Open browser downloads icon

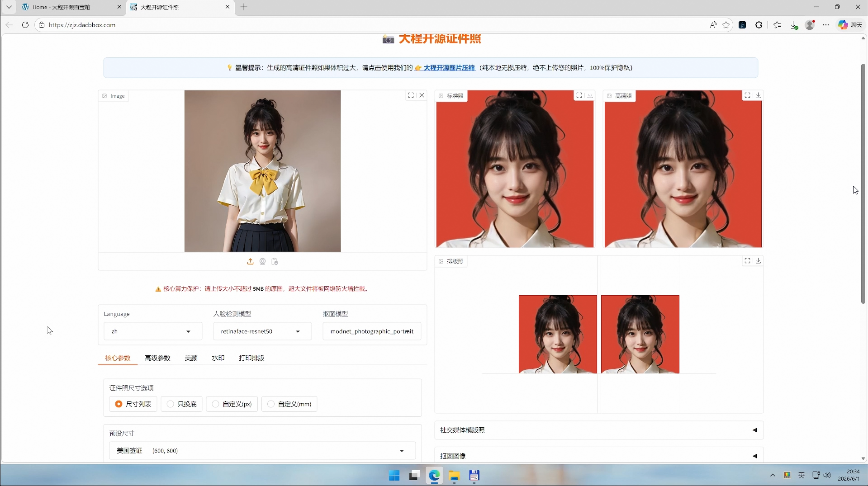click(x=794, y=25)
